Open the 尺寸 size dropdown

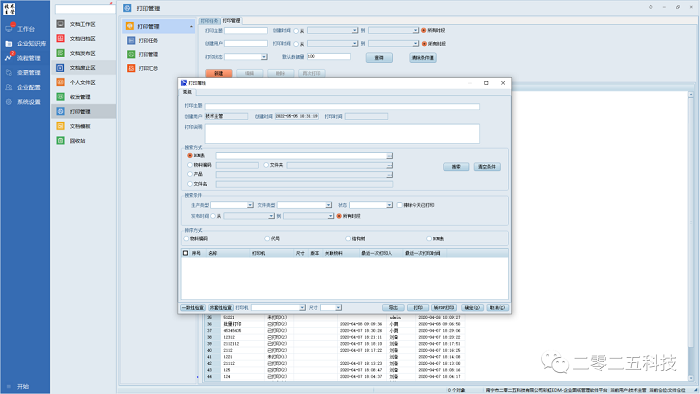pyautogui.click(x=331, y=308)
